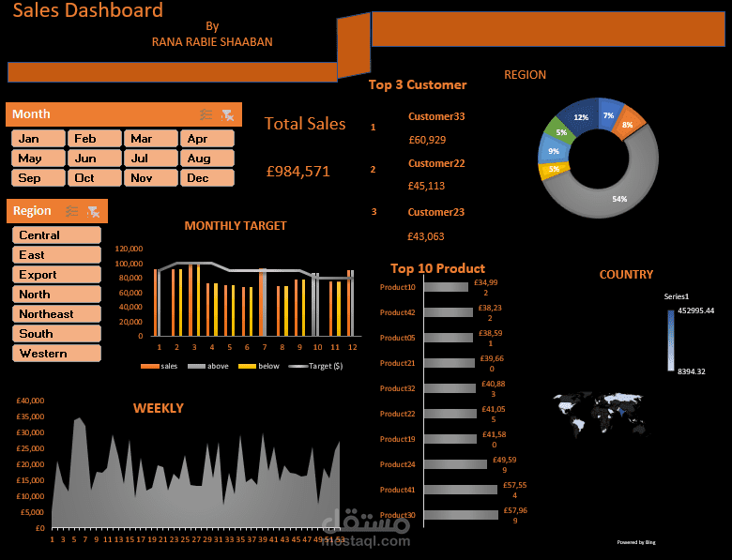Click the Product19 label
Viewport: 732px width, 560px height.
397,439
